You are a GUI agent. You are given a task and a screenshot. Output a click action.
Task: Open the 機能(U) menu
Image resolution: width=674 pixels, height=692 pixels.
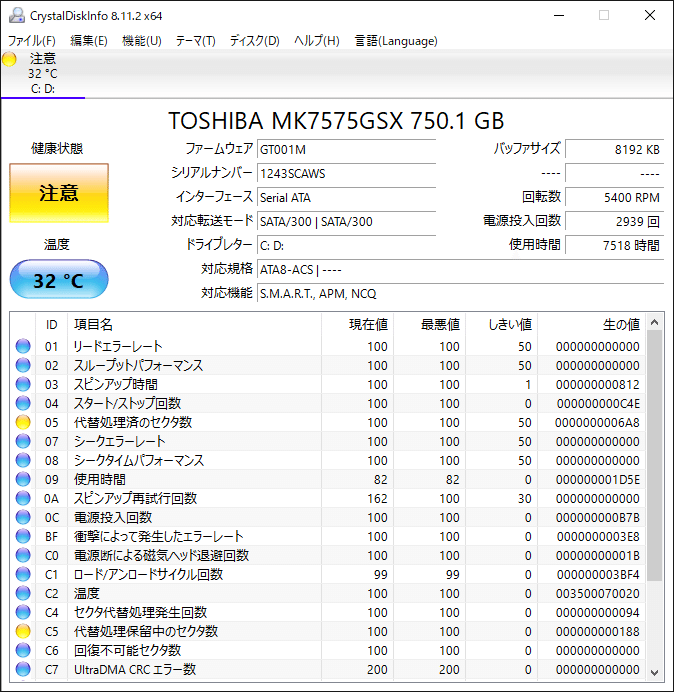pyautogui.click(x=142, y=41)
